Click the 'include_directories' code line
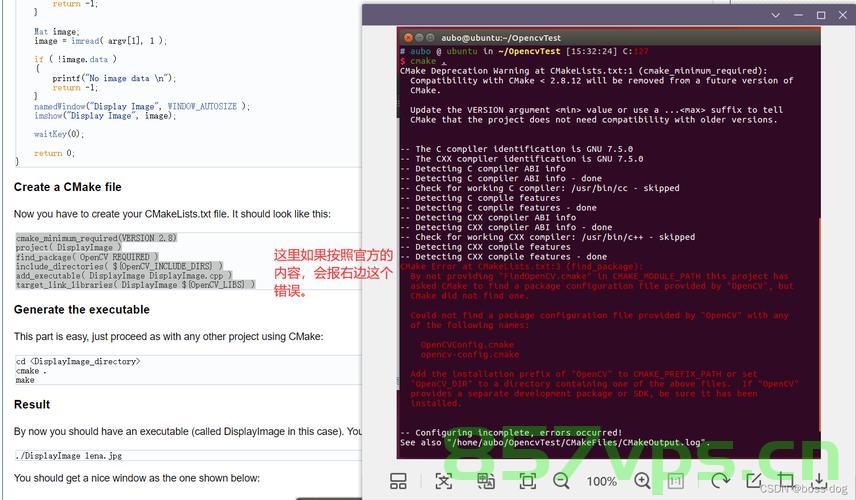Image resolution: width=856 pixels, height=500 pixels. point(120,266)
